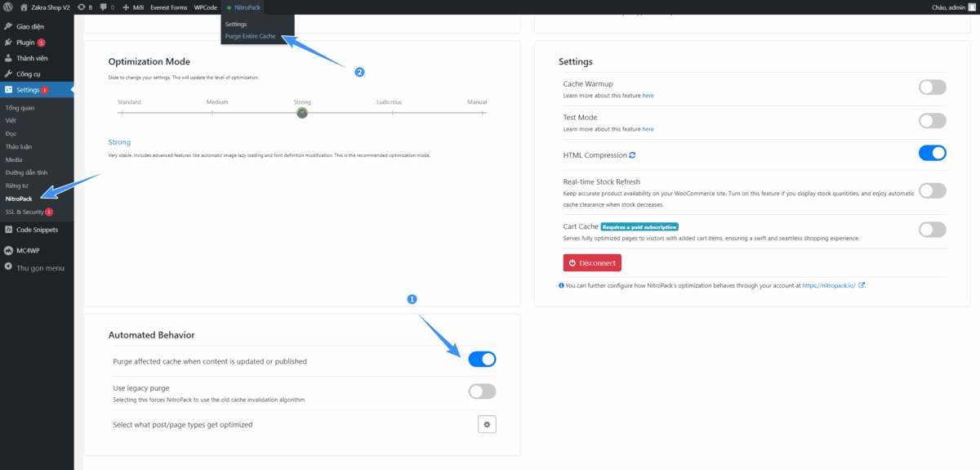Toggle Real-time Stock Refresh switch
980x470 pixels.
pyautogui.click(x=933, y=190)
